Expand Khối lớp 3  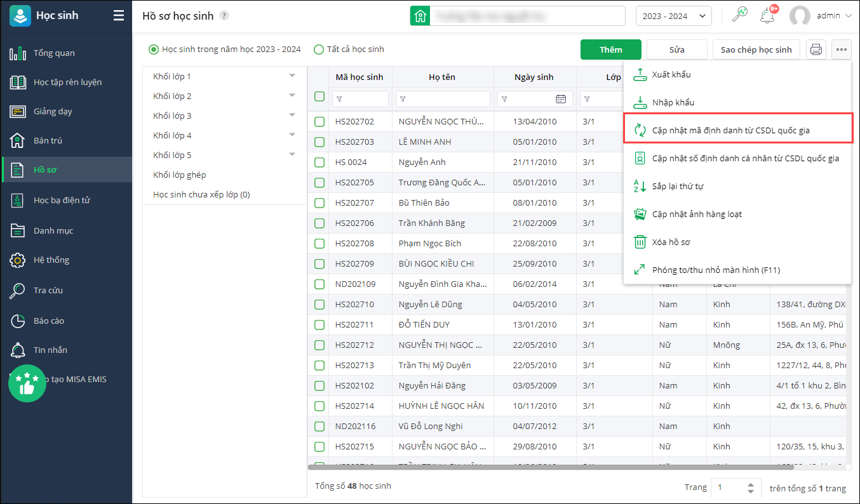click(x=292, y=115)
